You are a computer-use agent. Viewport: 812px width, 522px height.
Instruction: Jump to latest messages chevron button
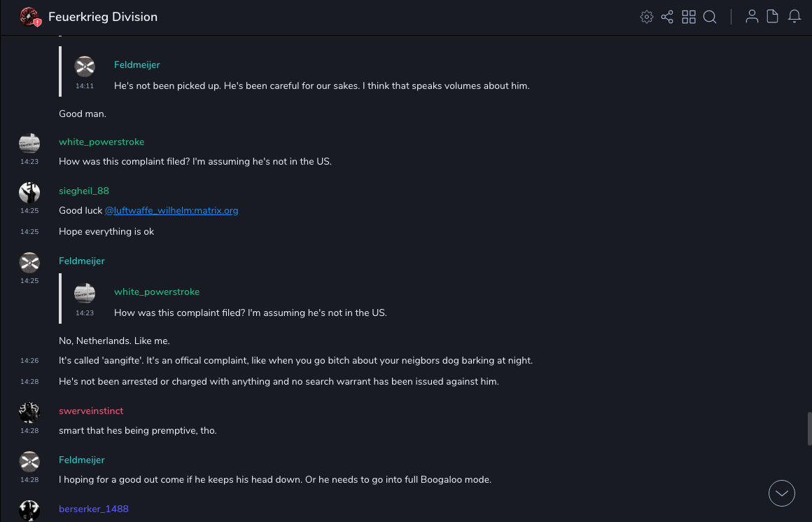click(782, 493)
